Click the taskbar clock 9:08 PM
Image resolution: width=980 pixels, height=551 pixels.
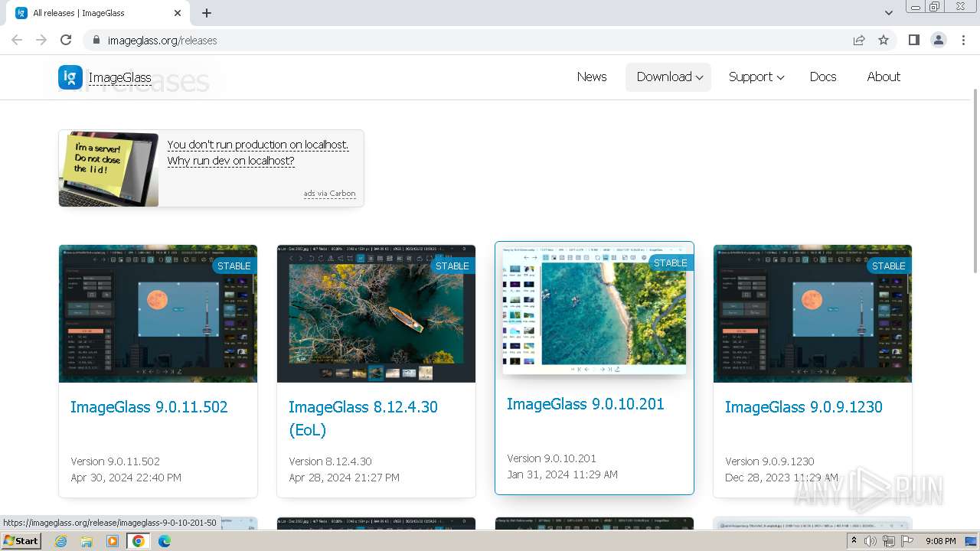click(940, 541)
